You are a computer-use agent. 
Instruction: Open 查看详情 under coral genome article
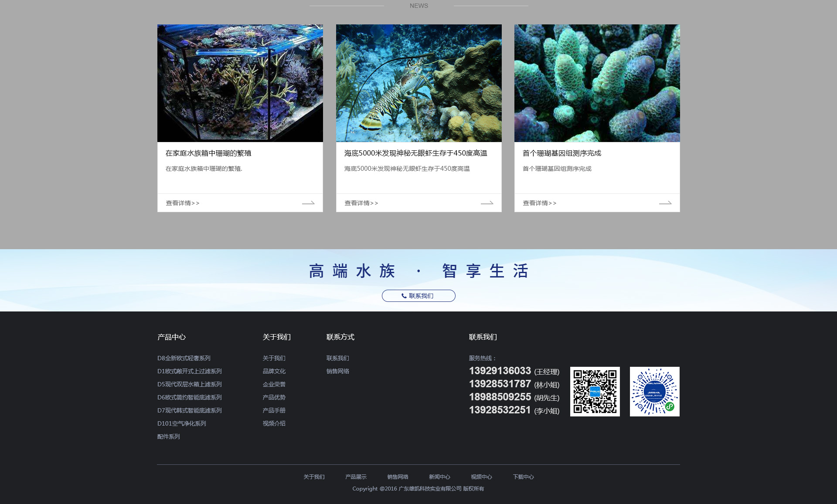click(x=539, y=203)
